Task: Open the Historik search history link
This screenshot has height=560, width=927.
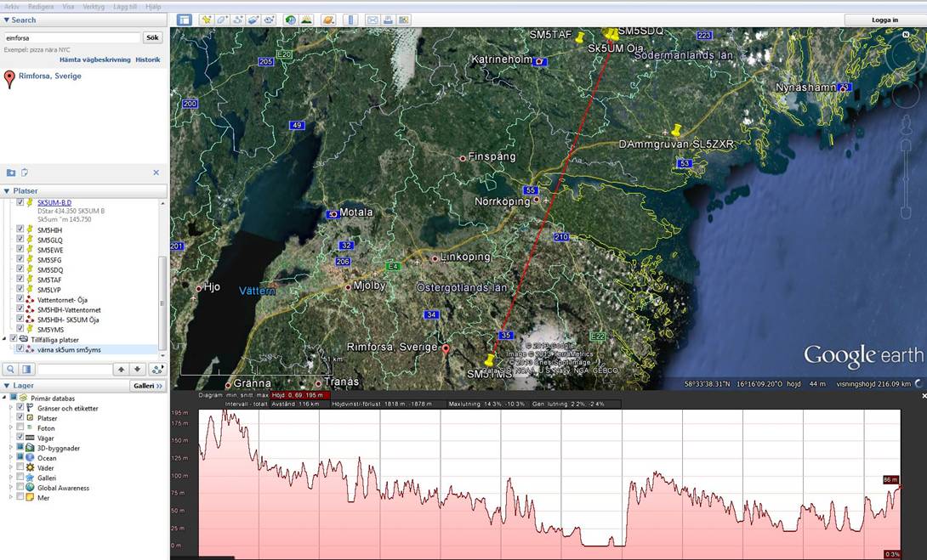Action: (x=148, y=59)
